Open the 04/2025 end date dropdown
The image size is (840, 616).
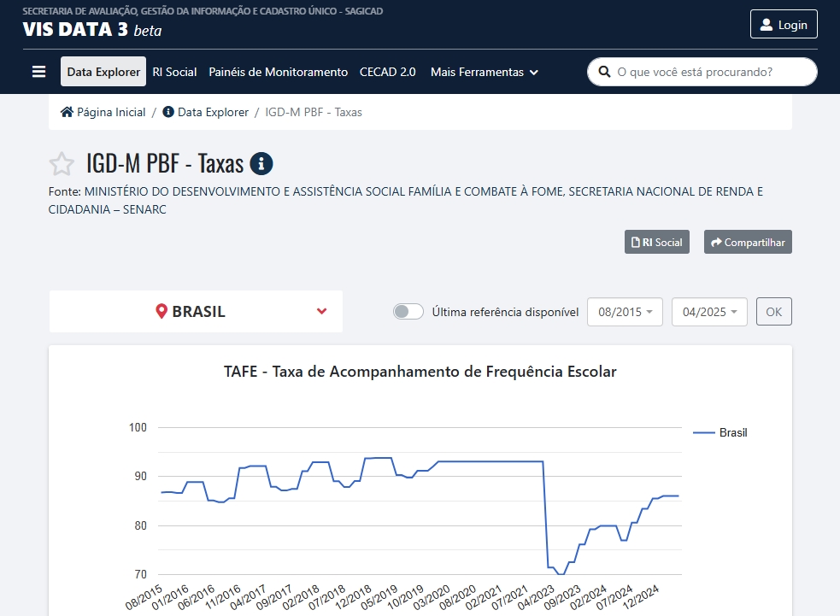point(710,312)
